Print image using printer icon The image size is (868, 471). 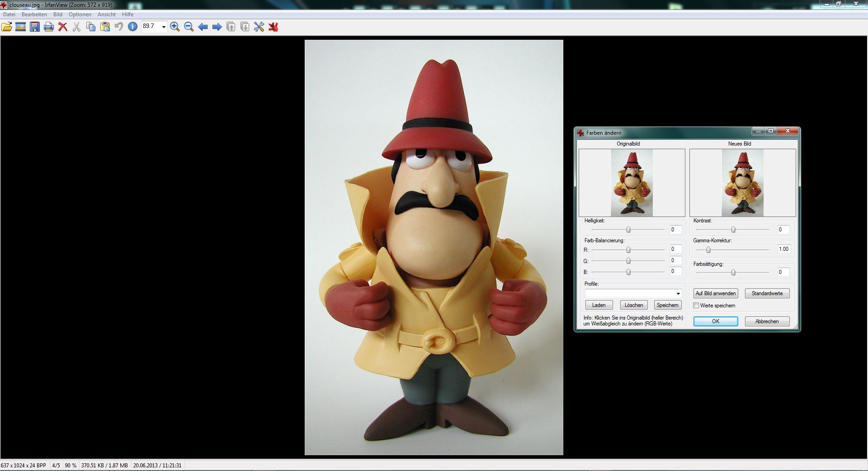coord(49,27)
